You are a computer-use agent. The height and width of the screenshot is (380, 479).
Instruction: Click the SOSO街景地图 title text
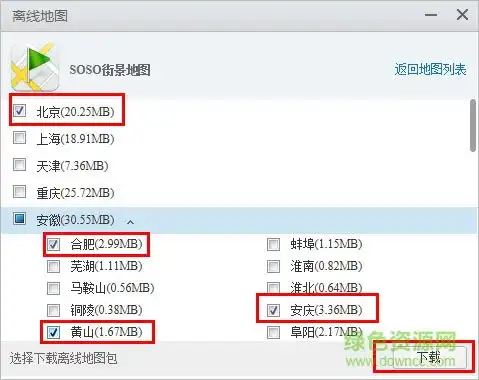[110, 70]
